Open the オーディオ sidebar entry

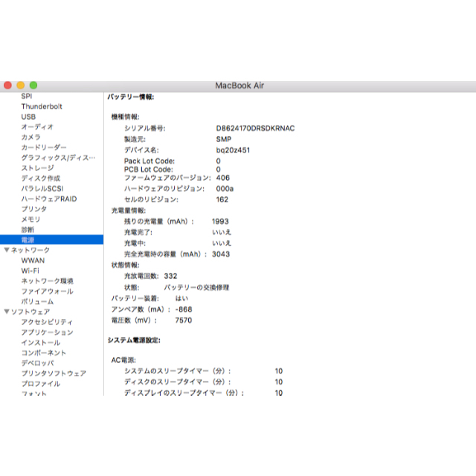37,127
